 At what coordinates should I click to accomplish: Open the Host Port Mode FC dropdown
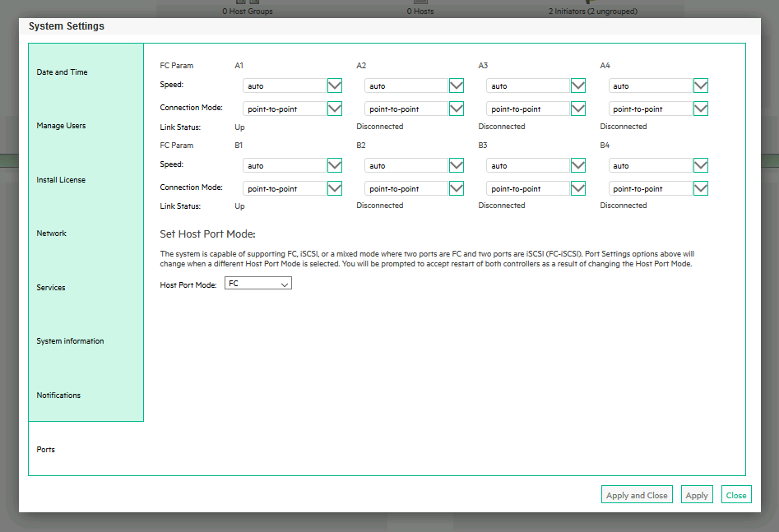point(258,283)
